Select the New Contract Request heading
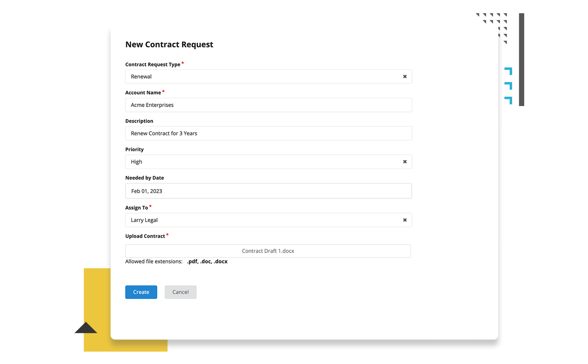Viewport: 588px width, 364px height. coord(169,44)
